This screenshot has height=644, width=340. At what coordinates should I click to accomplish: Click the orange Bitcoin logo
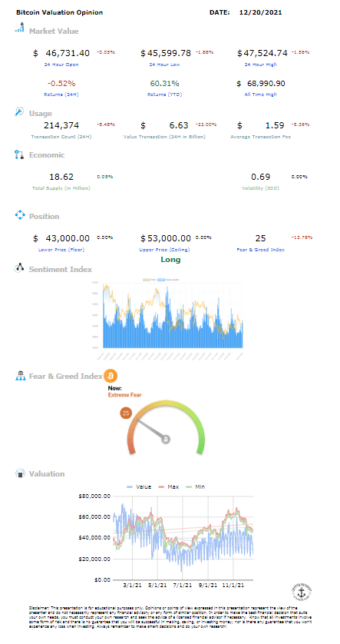111,375
